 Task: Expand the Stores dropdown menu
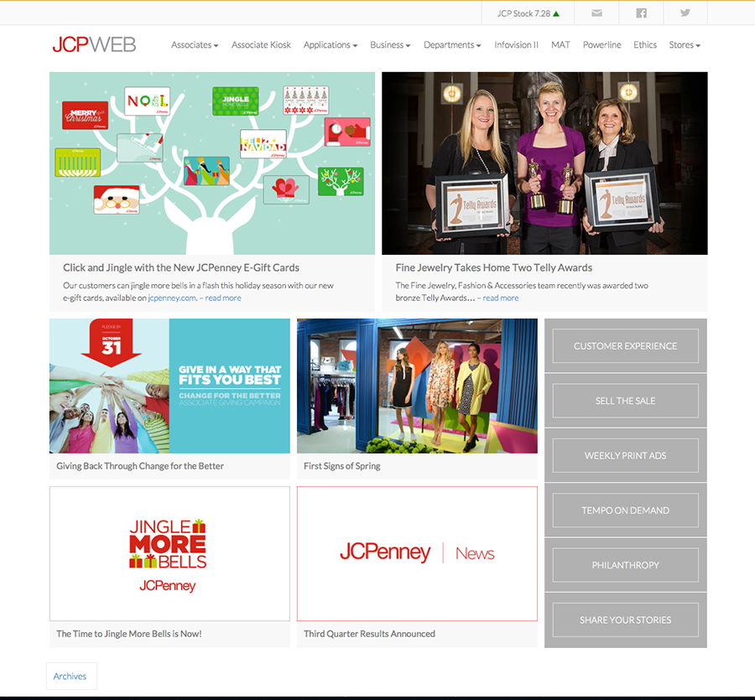pyautogui.click(x=685, y=44)
